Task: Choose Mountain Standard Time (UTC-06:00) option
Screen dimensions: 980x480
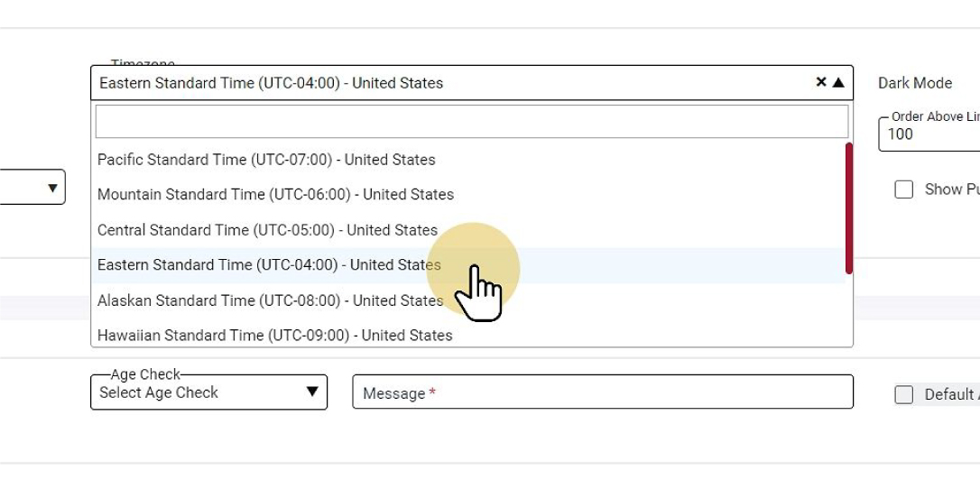Action: (x=275, y=195)
